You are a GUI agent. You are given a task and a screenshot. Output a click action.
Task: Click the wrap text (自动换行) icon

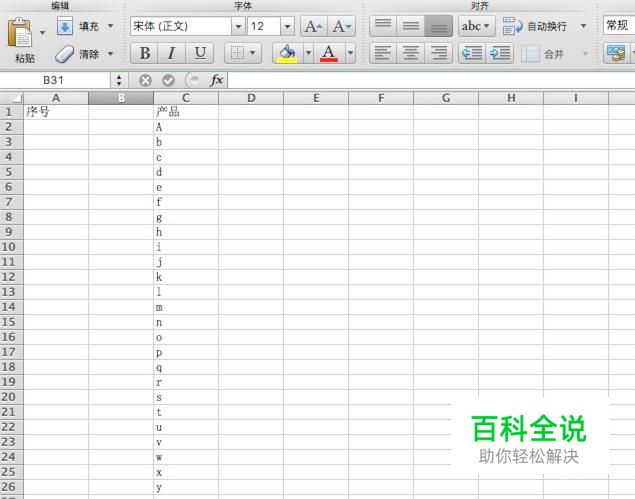(512, 26)
